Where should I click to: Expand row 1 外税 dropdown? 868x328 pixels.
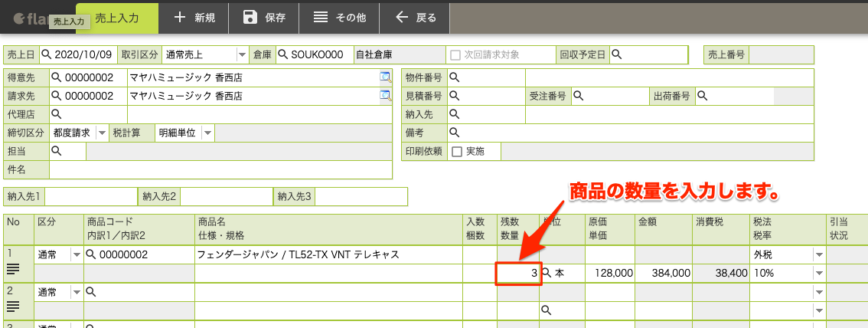(819, 255)
